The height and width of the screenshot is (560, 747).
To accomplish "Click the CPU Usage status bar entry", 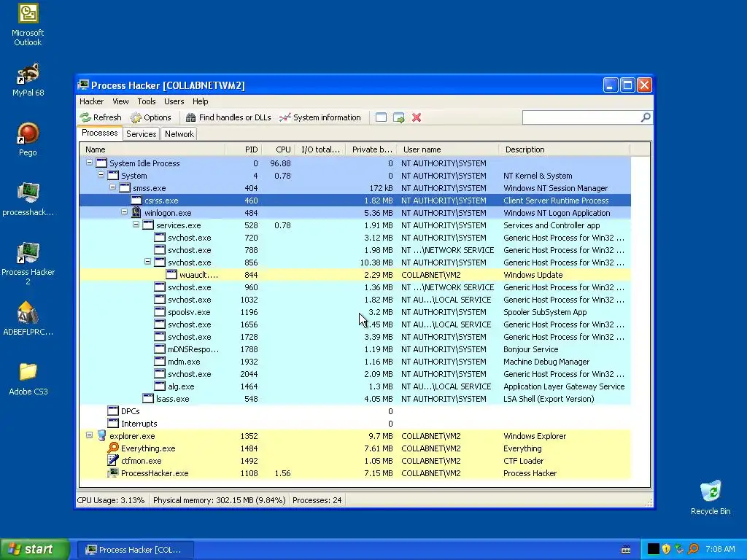I will (111, 500).
